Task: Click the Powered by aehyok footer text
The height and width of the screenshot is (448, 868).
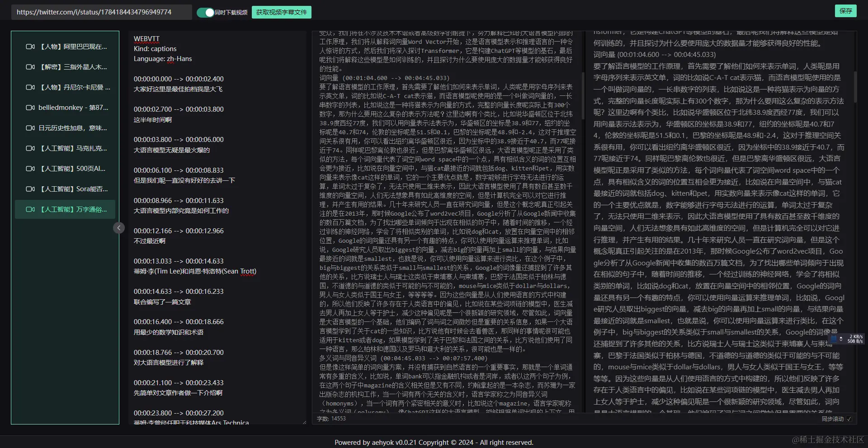Action: pos(434,443)
